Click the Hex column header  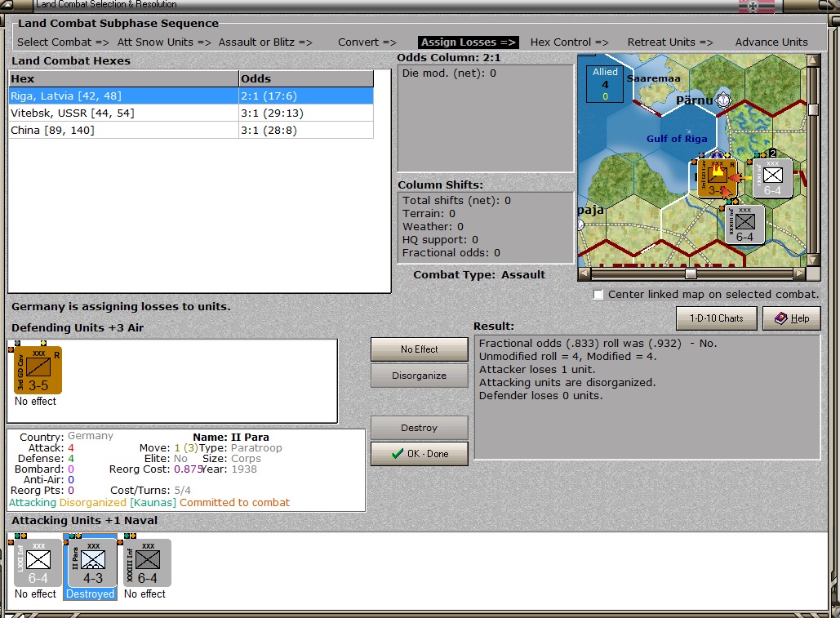click(124, 78)
